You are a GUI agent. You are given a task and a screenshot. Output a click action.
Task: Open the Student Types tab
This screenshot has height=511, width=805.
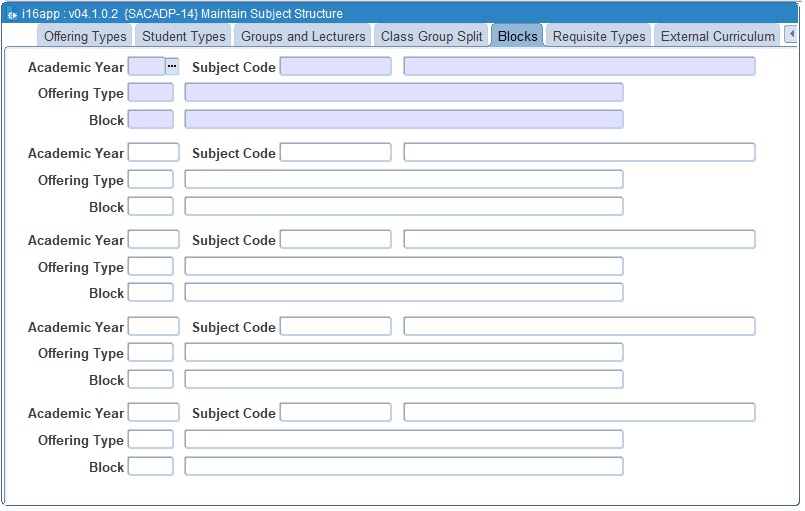(183, 36)
